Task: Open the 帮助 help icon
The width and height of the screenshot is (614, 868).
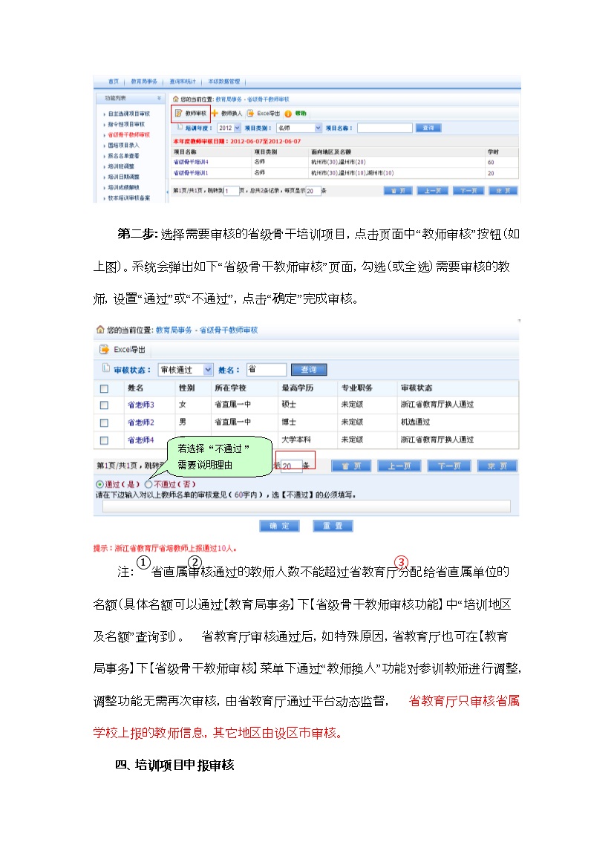Action: (287, 114)
